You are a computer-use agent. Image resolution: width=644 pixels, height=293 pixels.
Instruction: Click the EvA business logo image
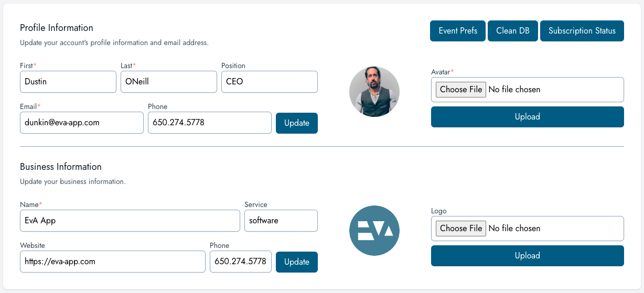pos(374,231)
